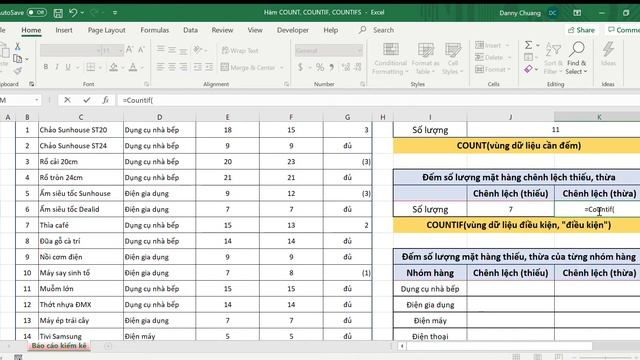The image size is (640, 360).
Task: Click the Clear eraser icon
Action: [529, 69]
